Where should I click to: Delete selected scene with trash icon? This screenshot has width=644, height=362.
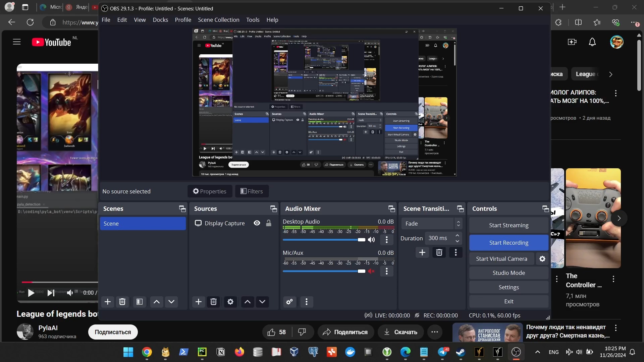(122, 302)
